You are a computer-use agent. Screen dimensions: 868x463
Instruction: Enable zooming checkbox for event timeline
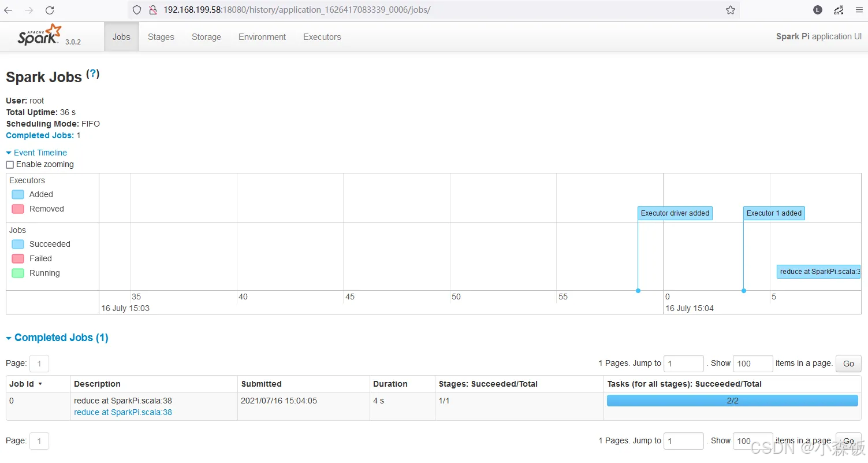point(10,165)
